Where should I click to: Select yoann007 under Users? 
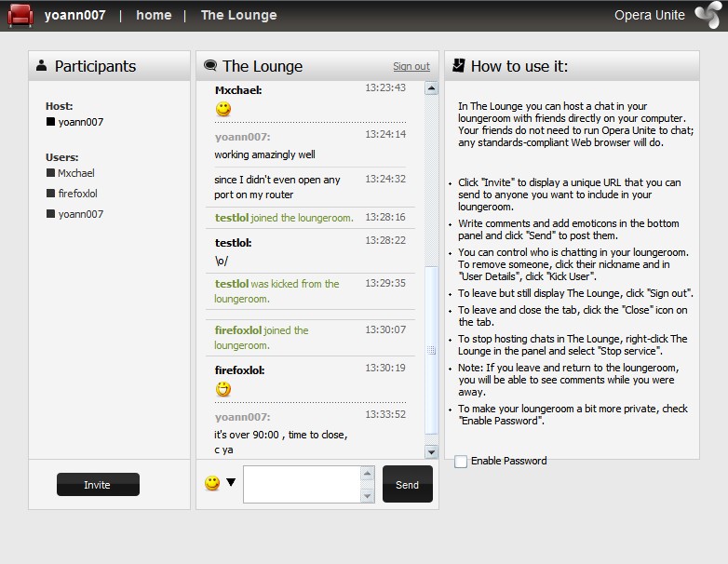[x=81, y=214]
